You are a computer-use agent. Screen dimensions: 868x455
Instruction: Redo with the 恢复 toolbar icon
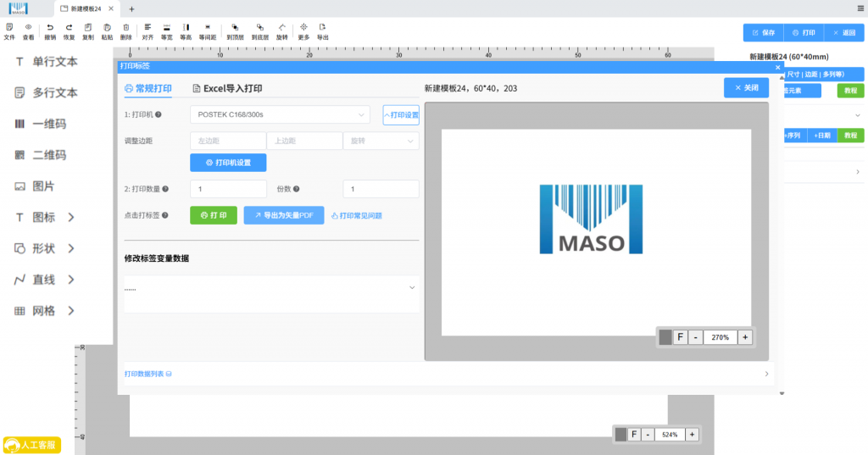tap(69, 31)
